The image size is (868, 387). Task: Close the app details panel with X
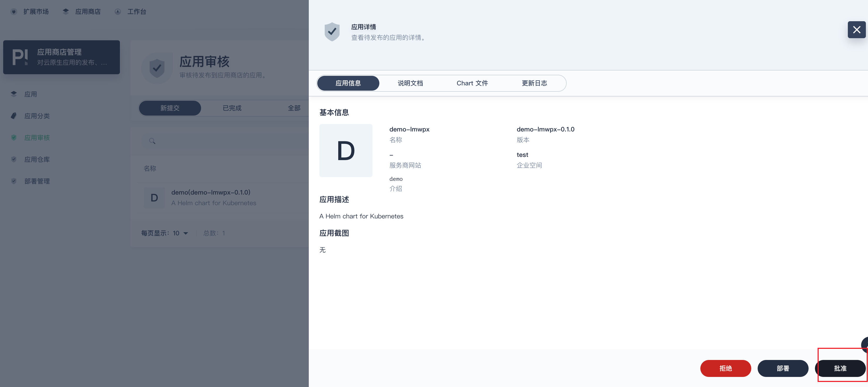(856, 30)
